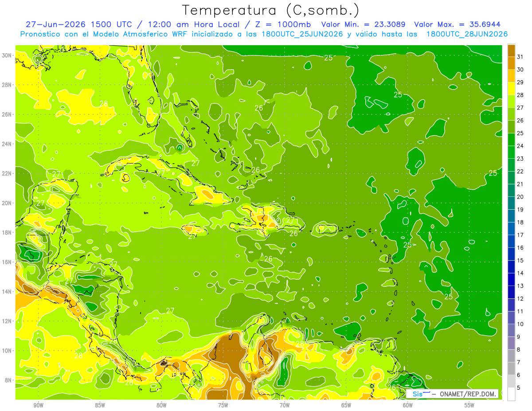Viewport: 532px width, 411px height.
Task: Click the valid-until time "1800UTC_28JUN2026"
Action: (467, 34)
